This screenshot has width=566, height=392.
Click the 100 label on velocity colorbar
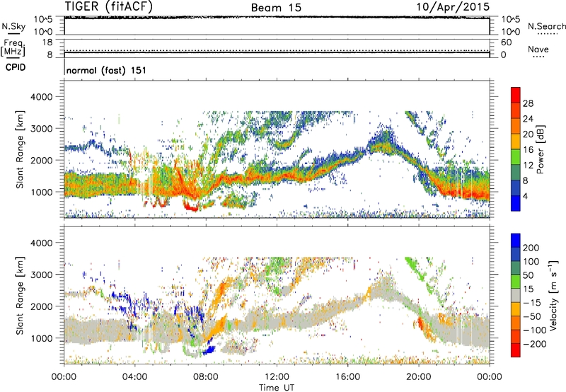531,262
